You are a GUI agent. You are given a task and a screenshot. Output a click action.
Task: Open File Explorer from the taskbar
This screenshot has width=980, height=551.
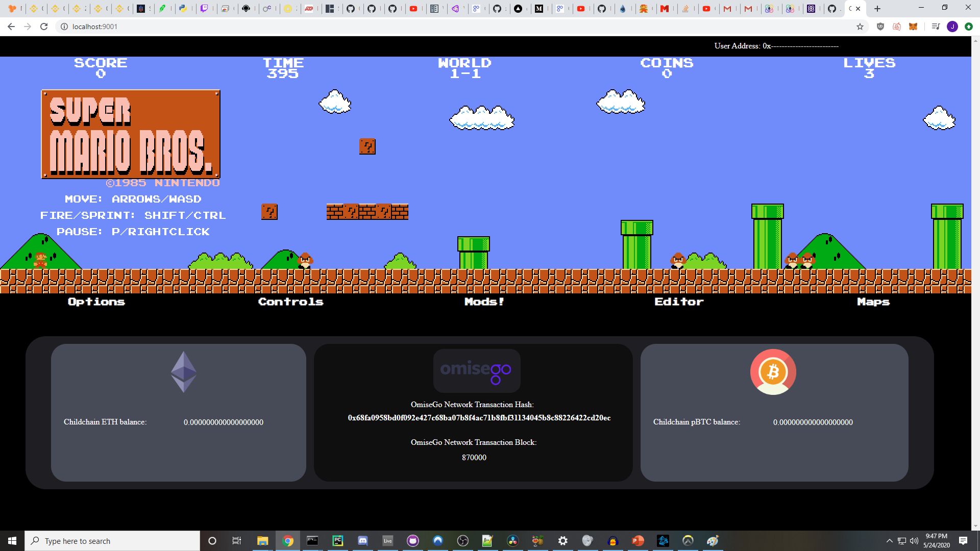(262, 541)
